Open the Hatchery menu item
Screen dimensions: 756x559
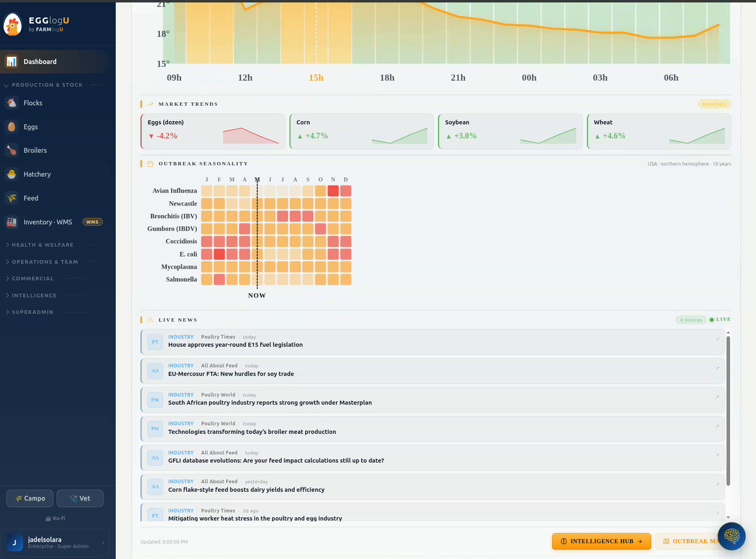point(55,174)
